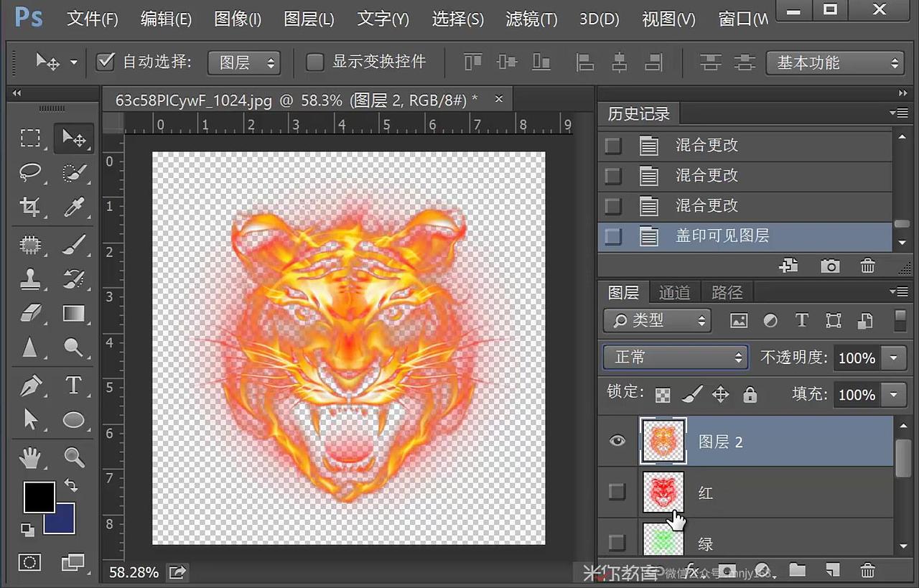The image size is (919, 588).
Task: Open the foreground color picker
Action: coord(39,497)
